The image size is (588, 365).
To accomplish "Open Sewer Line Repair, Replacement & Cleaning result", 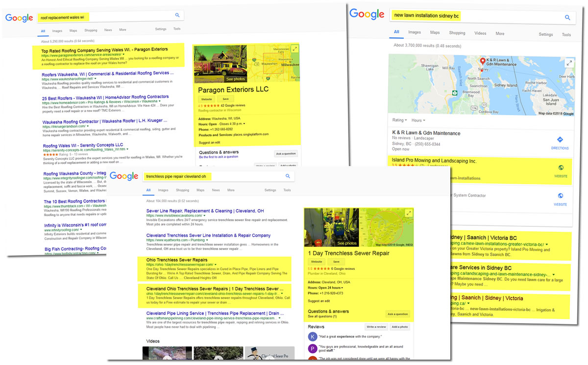I will [205, 211].
